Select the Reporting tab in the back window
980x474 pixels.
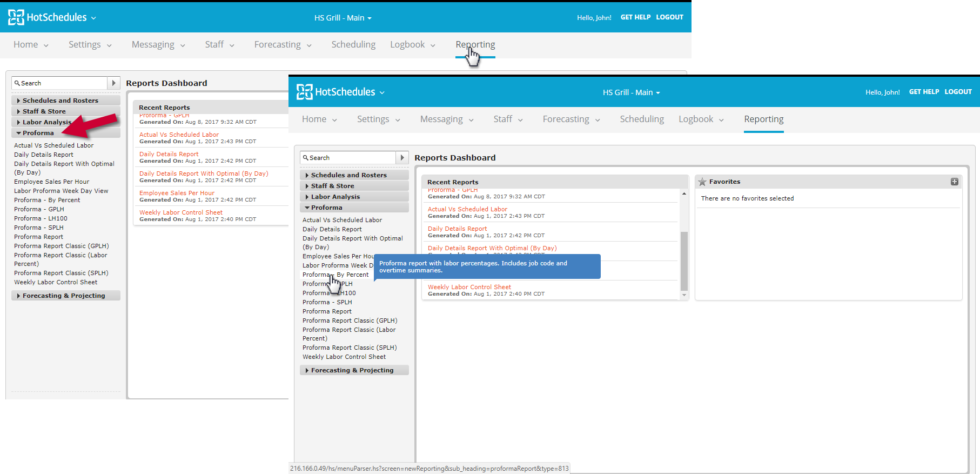click(x=475, y=45)
